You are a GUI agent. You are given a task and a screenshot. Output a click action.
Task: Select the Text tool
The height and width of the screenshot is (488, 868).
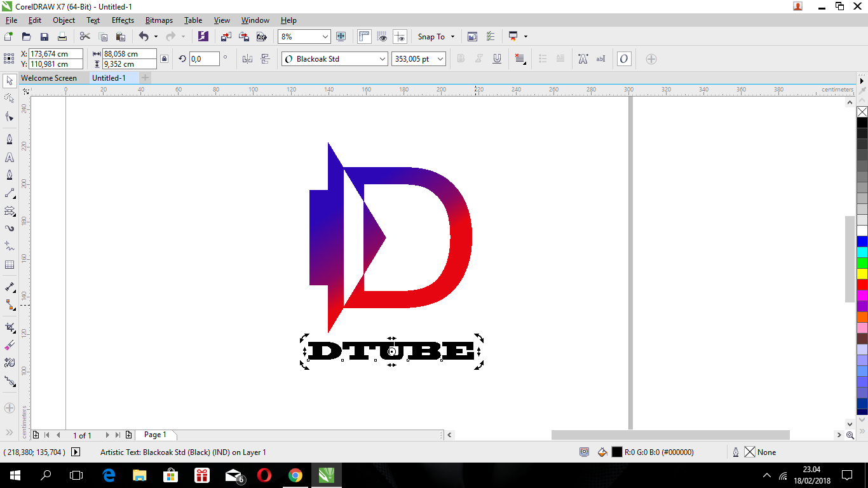pyautogui.click(x=10, y=158)
